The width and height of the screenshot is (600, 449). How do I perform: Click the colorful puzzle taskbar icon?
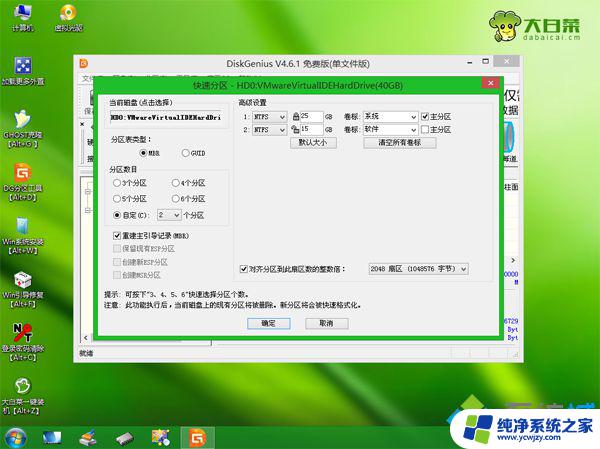click(161, 438)
